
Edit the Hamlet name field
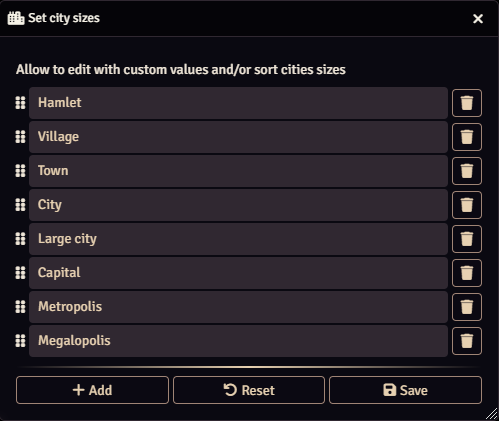(238, 103)
